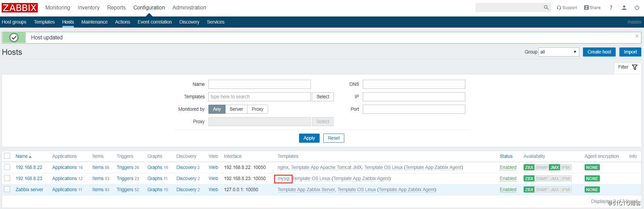Go to Templates submenu
The image size is (644, 209).
[44, 22]
